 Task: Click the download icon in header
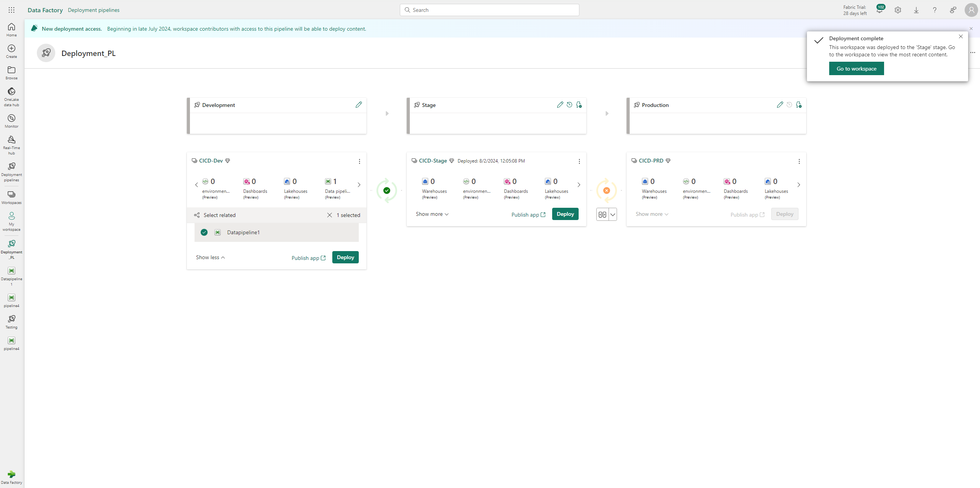916,10
